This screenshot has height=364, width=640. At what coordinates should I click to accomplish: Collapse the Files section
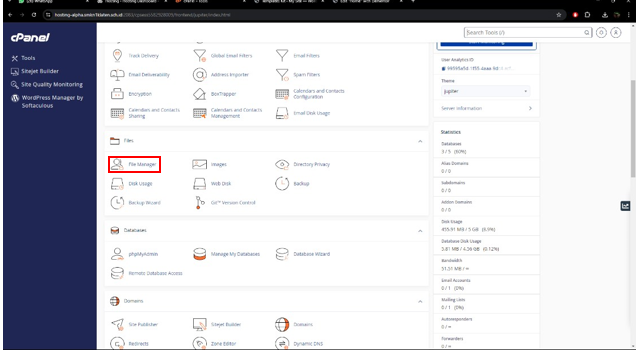[x=420, y=141]
